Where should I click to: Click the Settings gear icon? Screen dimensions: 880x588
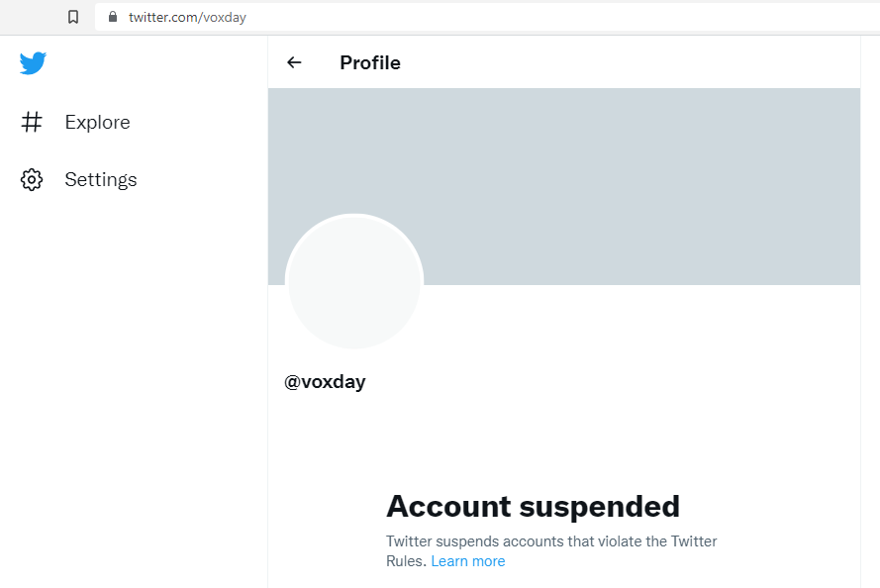pos(32,179)
